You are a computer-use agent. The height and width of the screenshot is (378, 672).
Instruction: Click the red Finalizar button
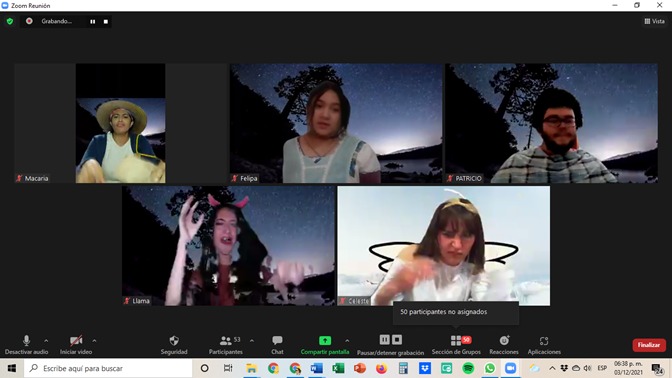click(x=649, y=345)
